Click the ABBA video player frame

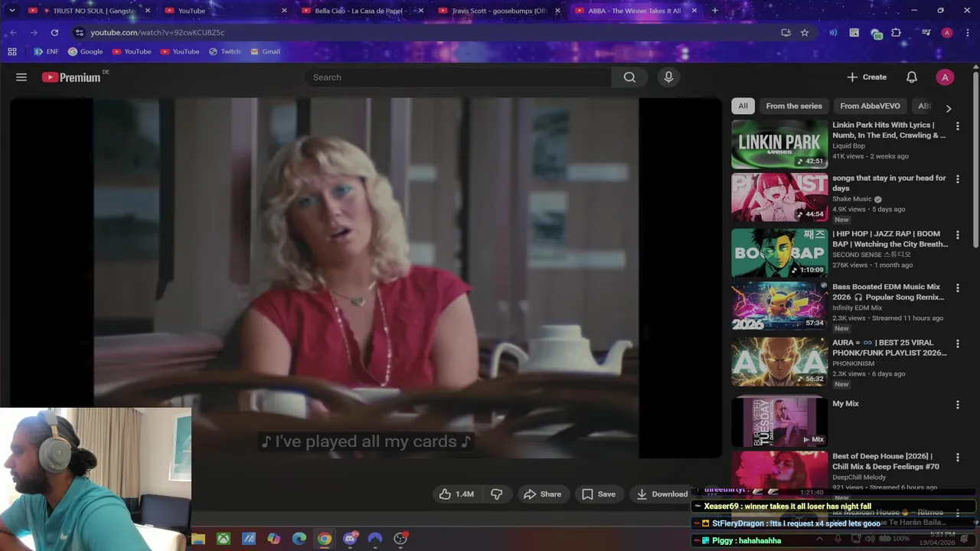point(366,278)
